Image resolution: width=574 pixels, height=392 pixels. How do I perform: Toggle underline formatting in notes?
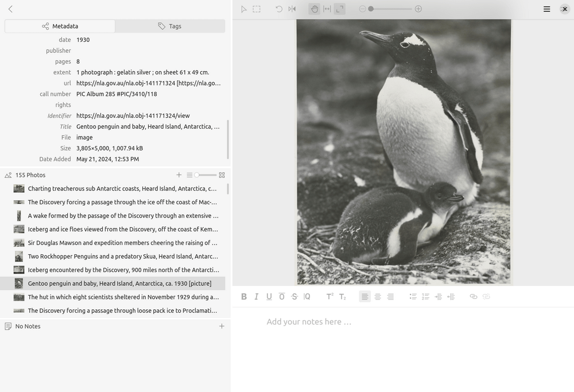[269, 297]
